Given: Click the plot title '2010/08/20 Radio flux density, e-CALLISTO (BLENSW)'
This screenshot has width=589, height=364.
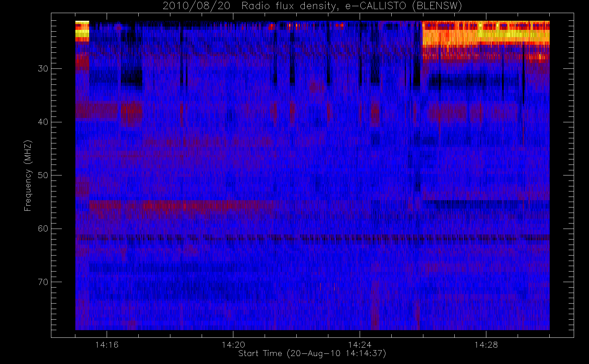Looking at the screenshot, I should (312, 6).
